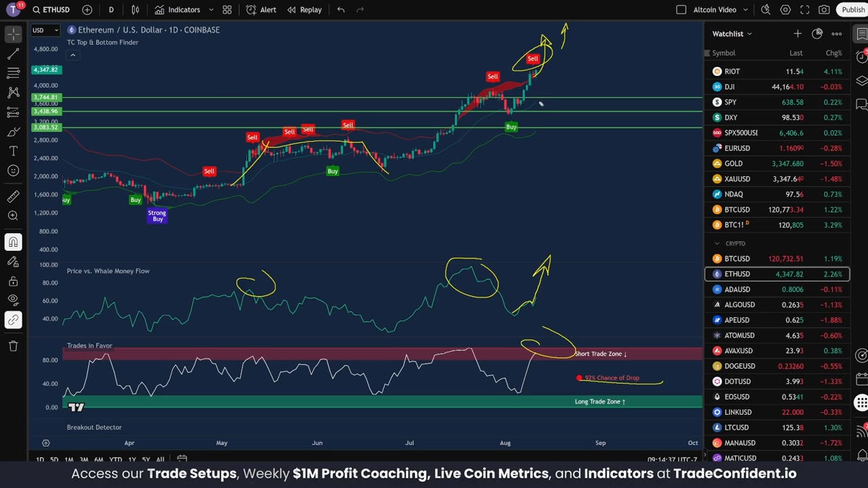Image resolution: width=868 pixels, height=488 pixels.
Task: Enter fullscreen mode
Action: click(805, 9)
